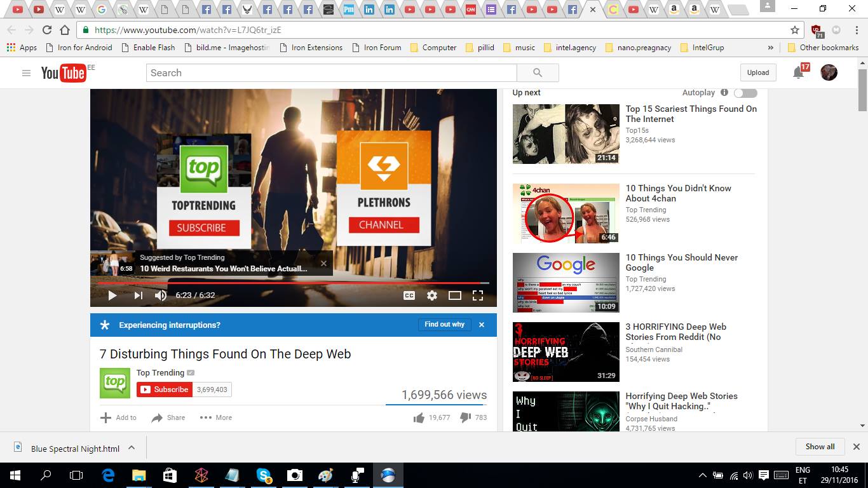Open the Windows Start menu

coord(15,475)
